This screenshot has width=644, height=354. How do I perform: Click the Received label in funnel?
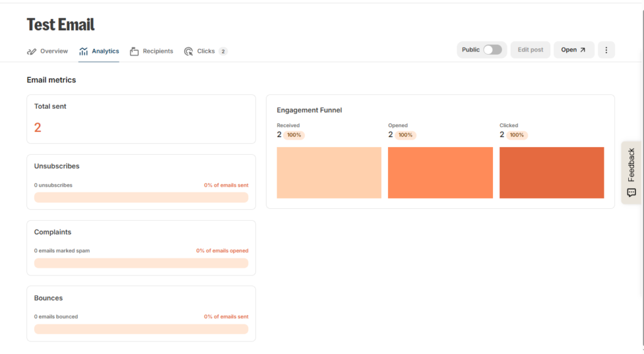[x=288, y=125]
